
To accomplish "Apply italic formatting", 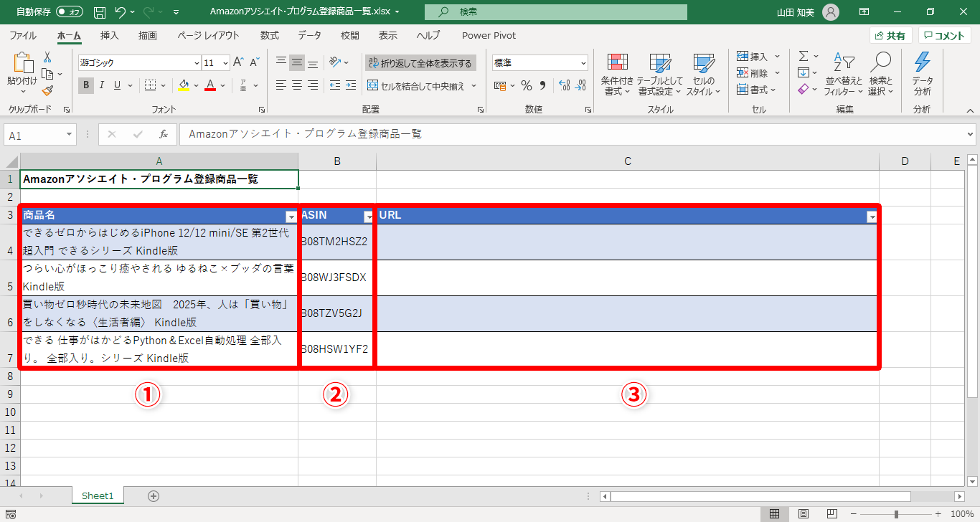I will [x=101, y=86].
